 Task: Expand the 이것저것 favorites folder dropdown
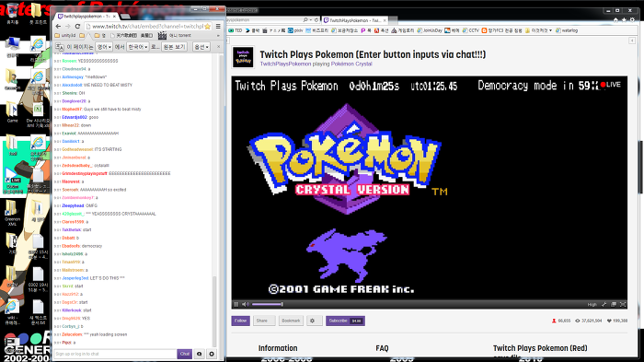point(538,30)
